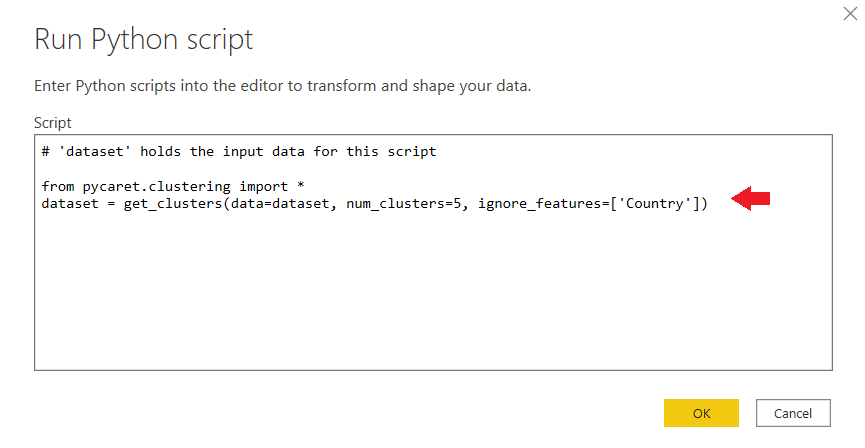The image size is (865, 448).
Task: Click the 'Country' string in the script
Action: pyautogui.click(x=658, y=204)
